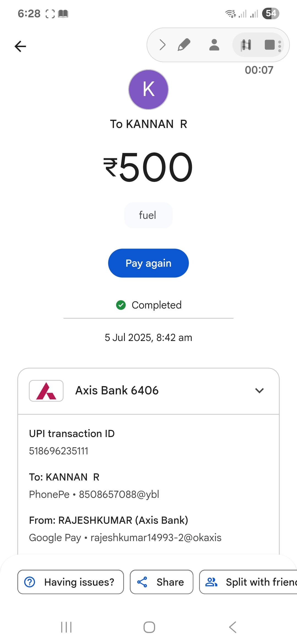
Task: Tap the 8508657088@ybl UPI address
Action: [119, 494]
